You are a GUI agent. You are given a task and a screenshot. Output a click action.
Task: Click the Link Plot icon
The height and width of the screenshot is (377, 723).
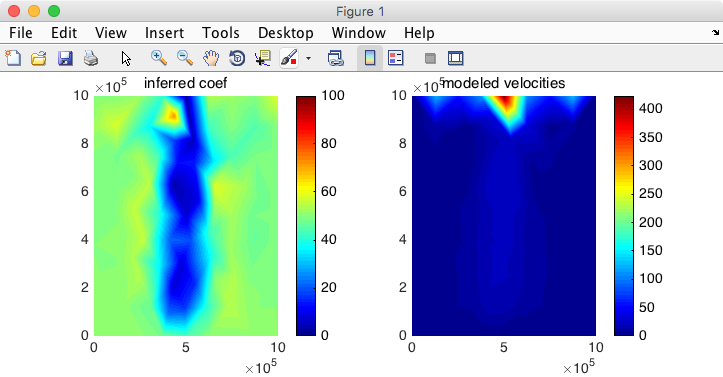click(336, 58)
